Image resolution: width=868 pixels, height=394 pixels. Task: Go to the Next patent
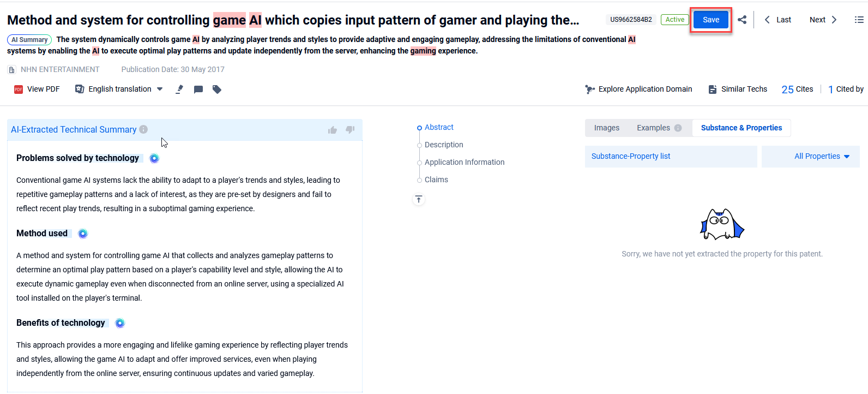tap(823, 20)
